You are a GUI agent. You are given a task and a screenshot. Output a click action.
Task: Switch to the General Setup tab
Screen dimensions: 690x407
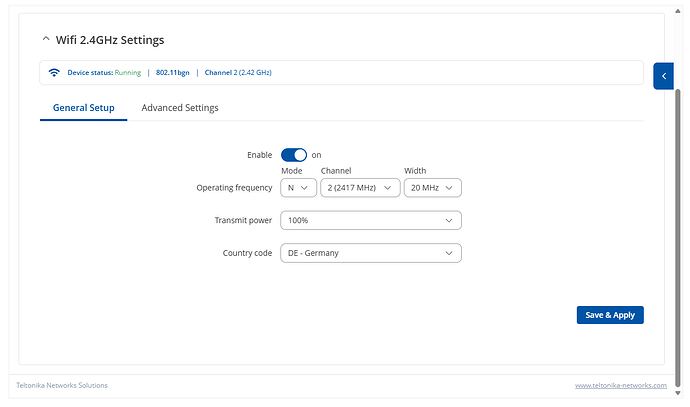tap(83, 108)
